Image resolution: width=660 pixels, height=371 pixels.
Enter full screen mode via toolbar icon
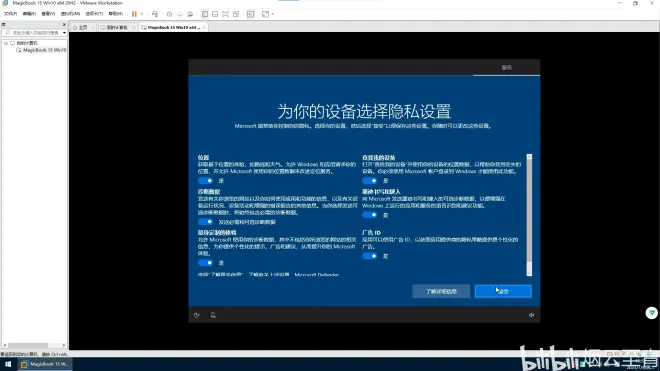click(226, 14)
